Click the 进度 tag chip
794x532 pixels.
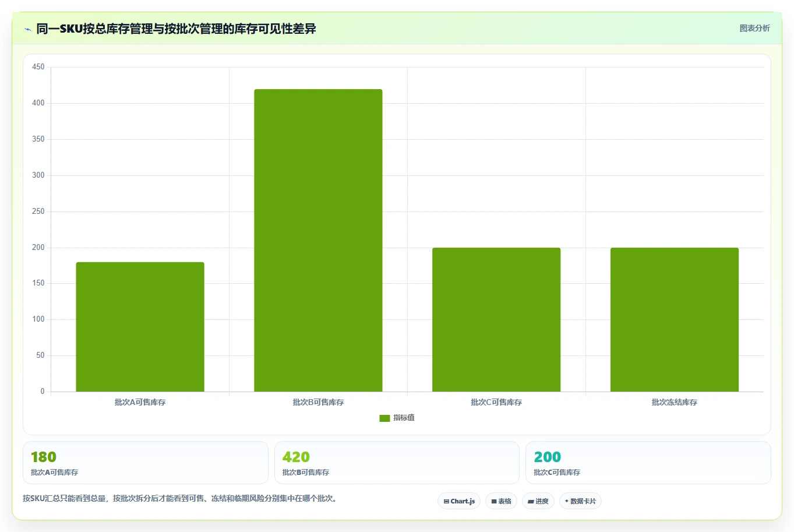click(x=538, y=501)
